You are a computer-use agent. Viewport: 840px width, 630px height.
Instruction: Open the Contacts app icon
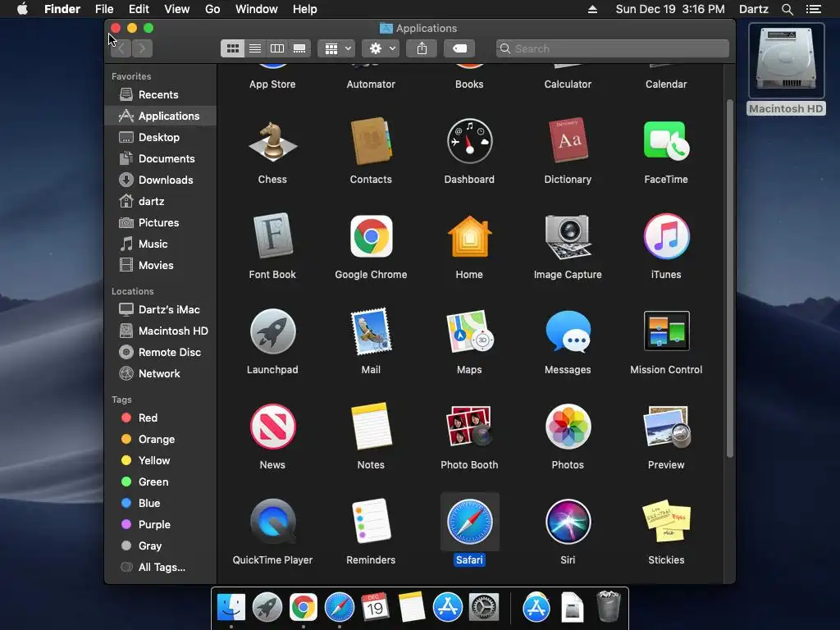(371, 141)
